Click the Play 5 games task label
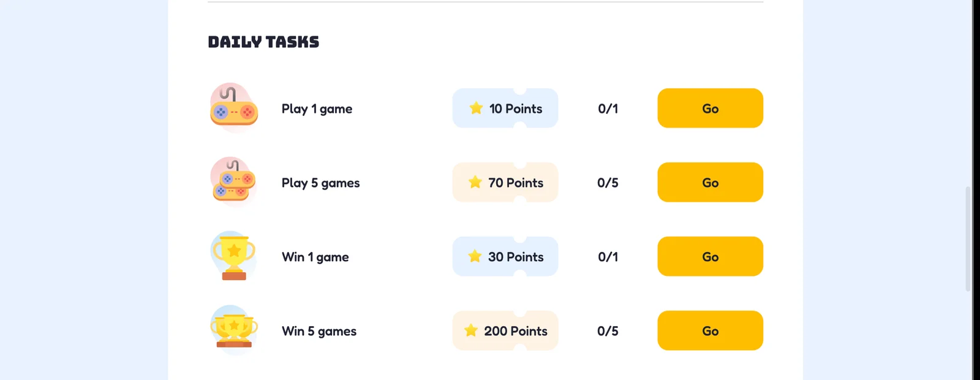 (320, 183)
